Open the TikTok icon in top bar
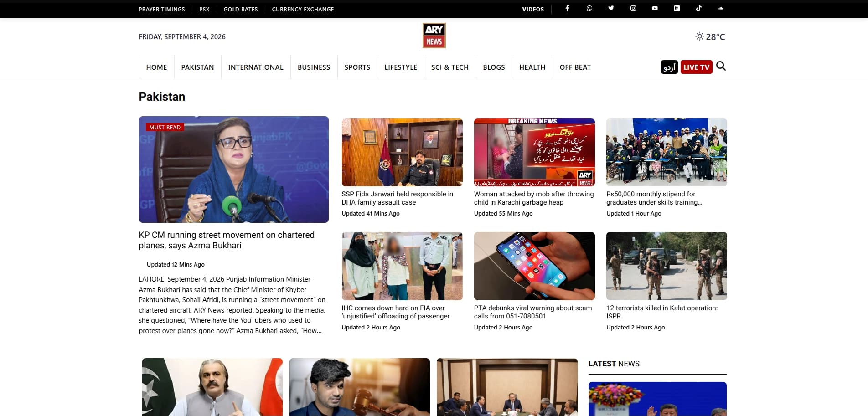The image size is (868, 416). (698, 9)
